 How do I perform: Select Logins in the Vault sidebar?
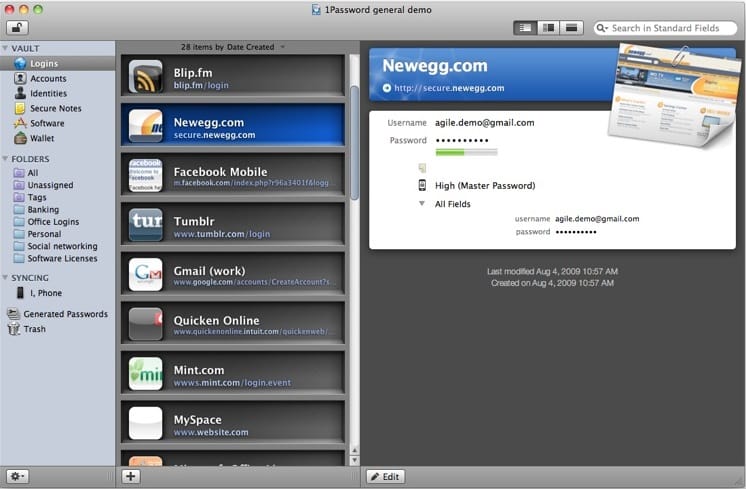(43, 63)
